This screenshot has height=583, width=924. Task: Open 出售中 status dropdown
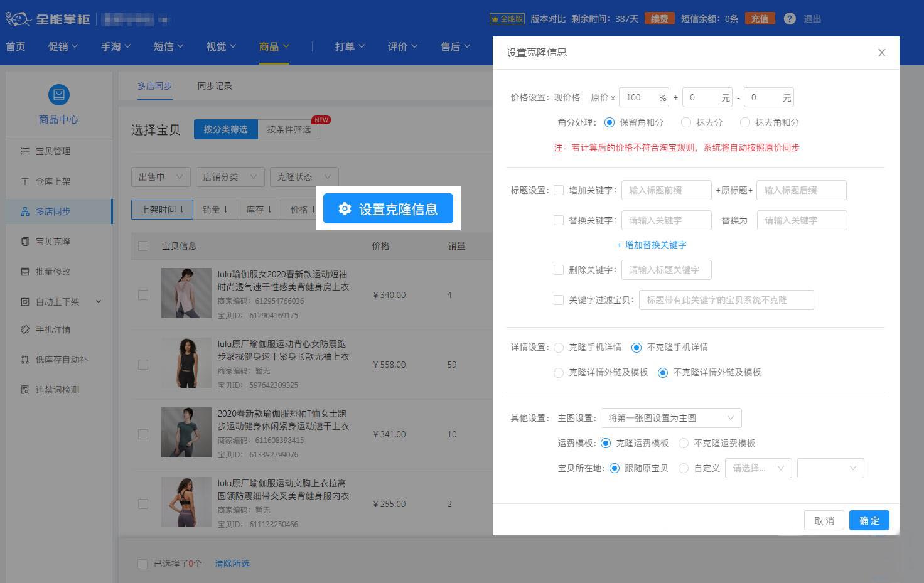(161, 177)
